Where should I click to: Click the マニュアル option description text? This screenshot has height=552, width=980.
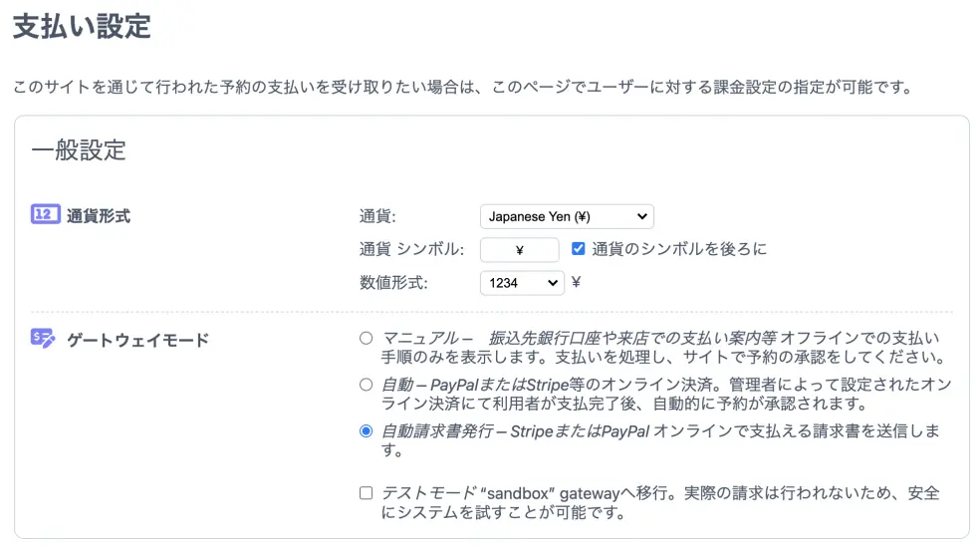click(657, 347)
